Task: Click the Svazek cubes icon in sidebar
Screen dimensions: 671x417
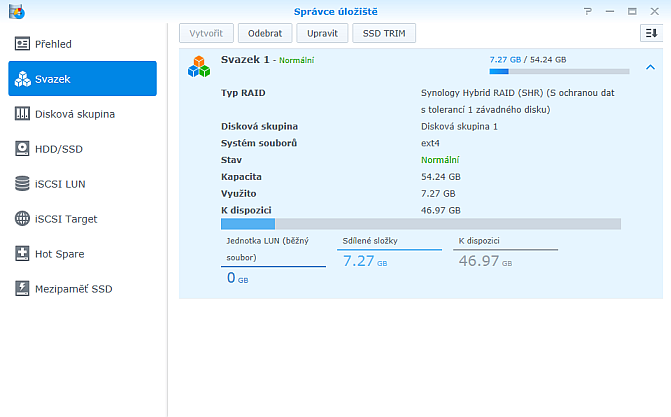Action: click(x=22, y=79)
